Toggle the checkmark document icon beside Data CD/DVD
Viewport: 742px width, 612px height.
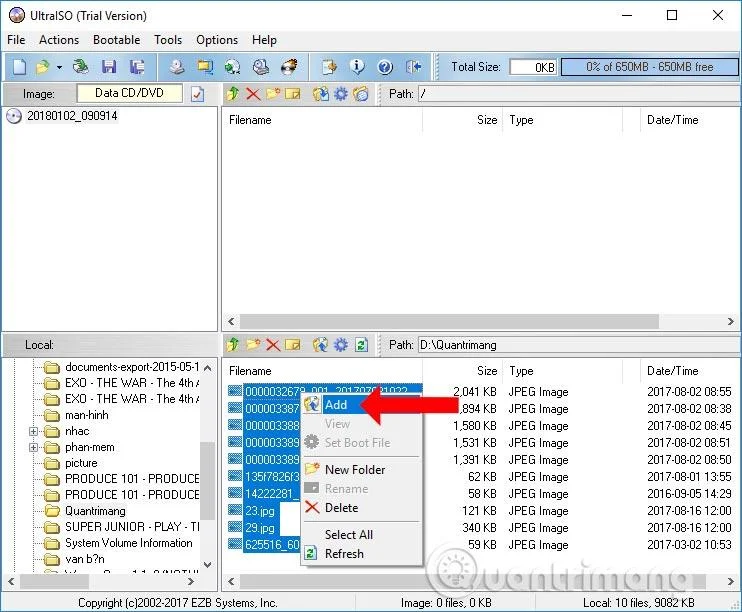tap(198, 94)
